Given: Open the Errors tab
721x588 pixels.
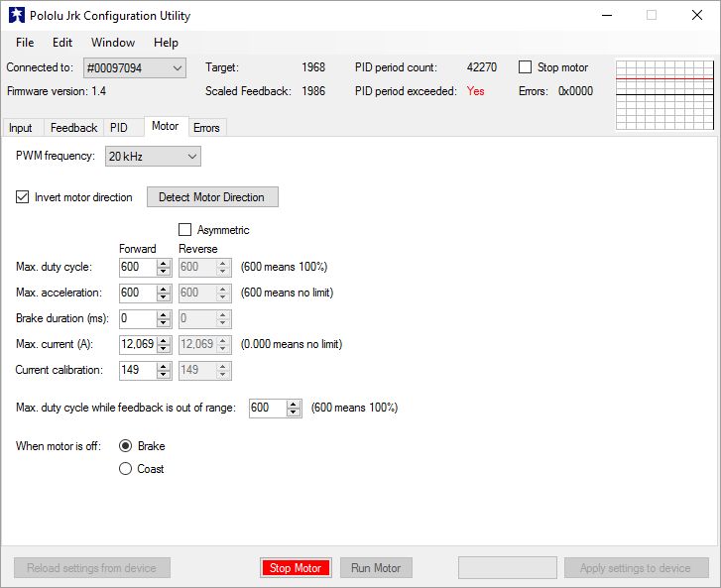Looking at the screenshot, I should pos(206,128).
